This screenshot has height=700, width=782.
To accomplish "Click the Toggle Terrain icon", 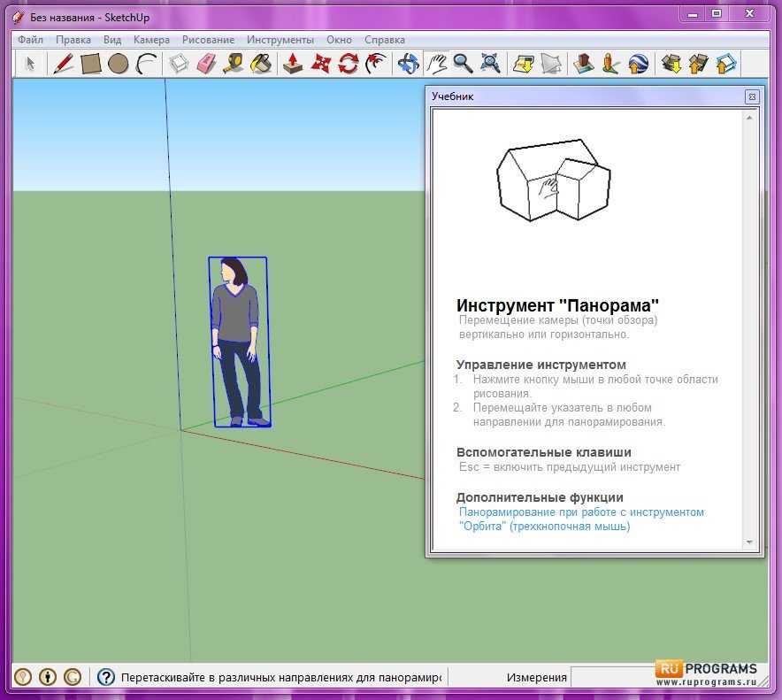I will [x=551, y=64].
